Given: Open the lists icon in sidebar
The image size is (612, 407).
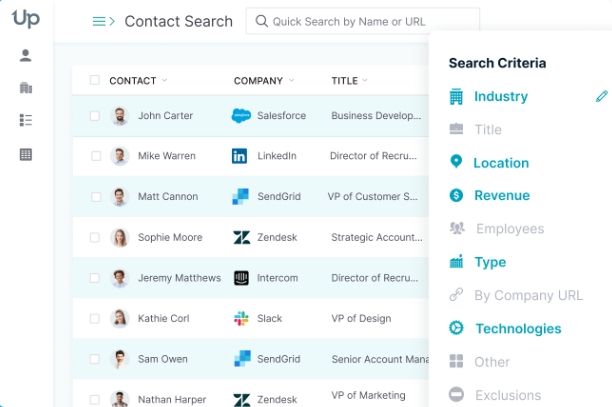Looking at the screenshot, I should tap(26, 120).
